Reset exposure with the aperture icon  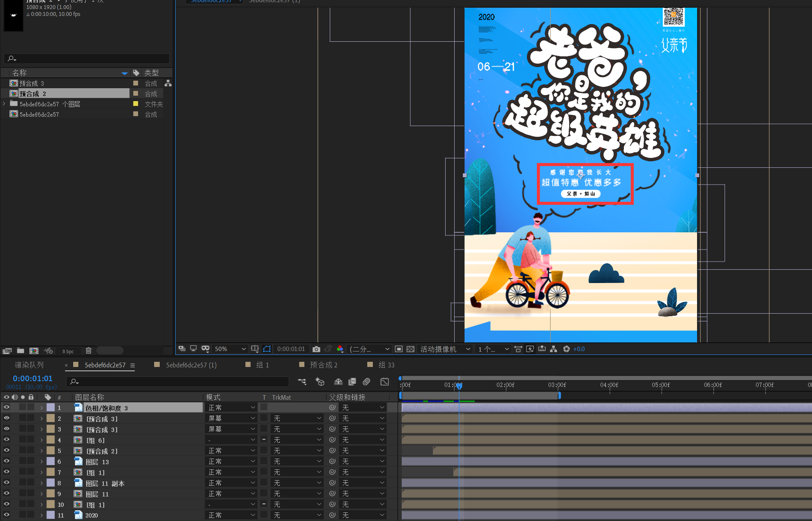click(566, 349)
